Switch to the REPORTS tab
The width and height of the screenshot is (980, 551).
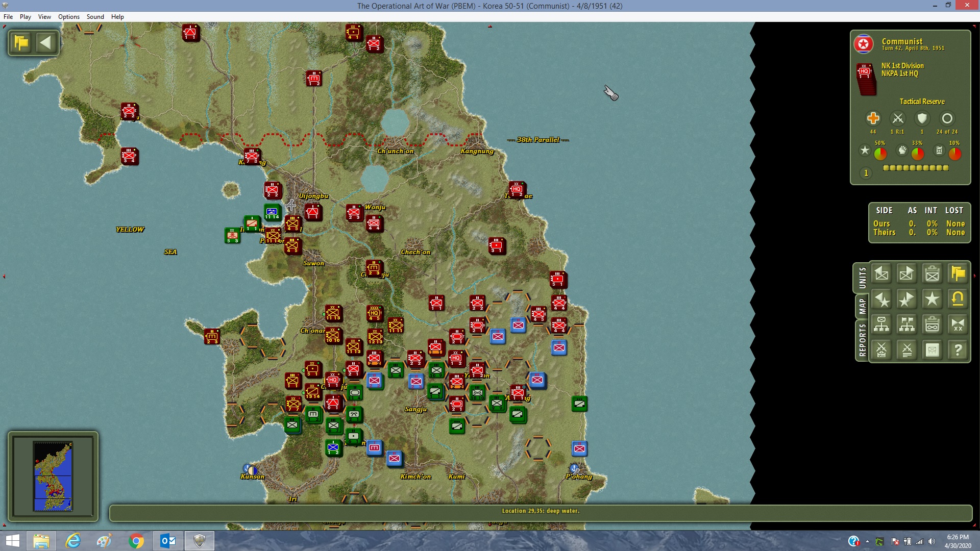pyautogui.click(x=862, y=340)
